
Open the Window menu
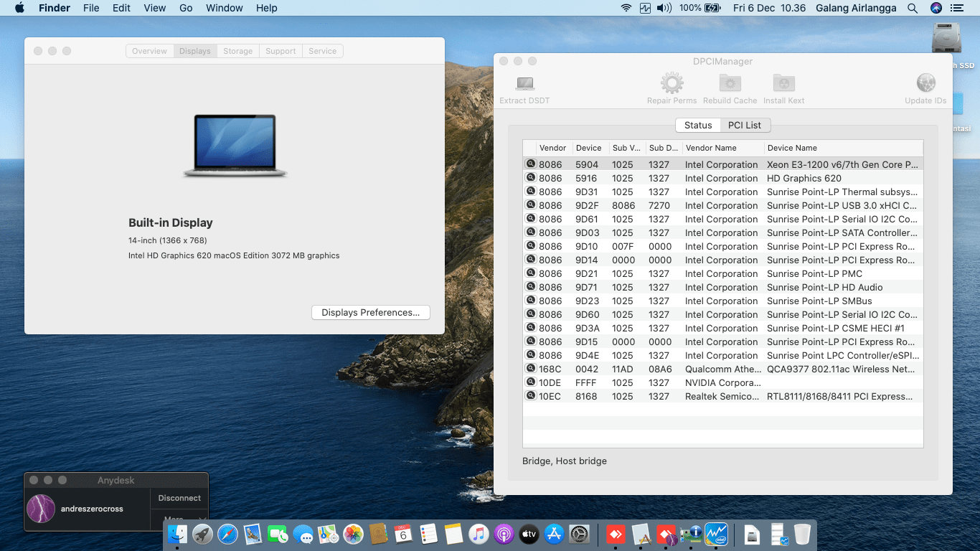pos(225,8)
